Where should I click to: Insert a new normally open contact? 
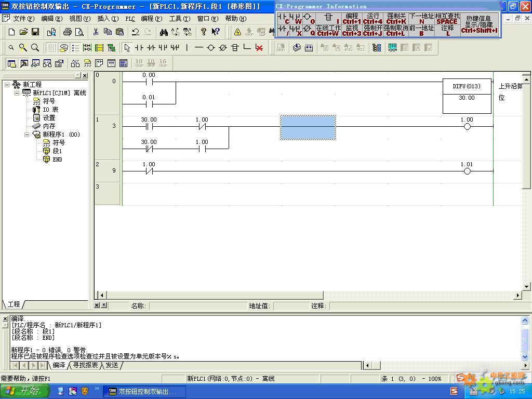coord(139,47)
